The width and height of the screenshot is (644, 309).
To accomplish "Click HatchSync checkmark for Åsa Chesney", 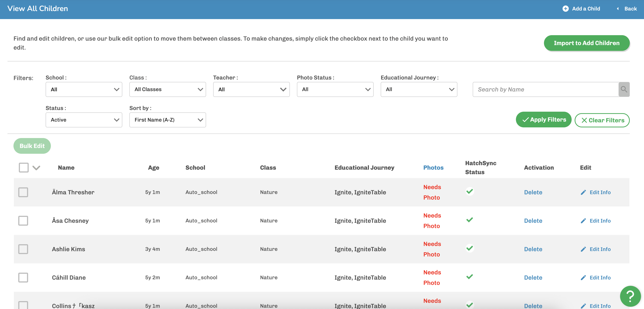I will [470, 220].
